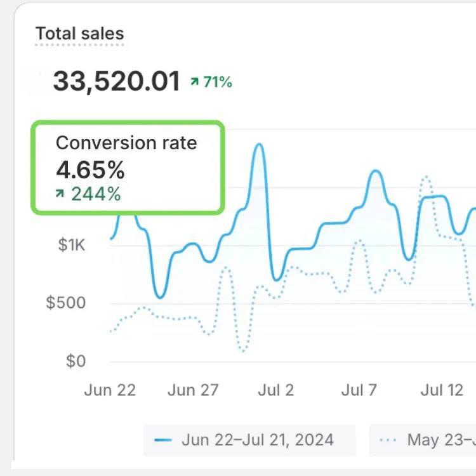476x476 pixels.
Task: Select the Jul 2 date on the x-axis
Action: (276, 390)
